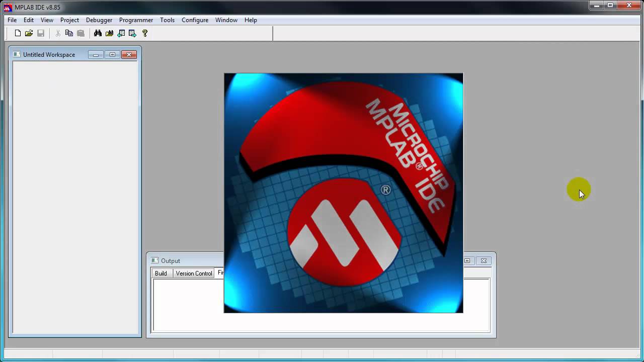
Task: Click the right-arrow document toolbar icon
Action: (x=132, y=33)
